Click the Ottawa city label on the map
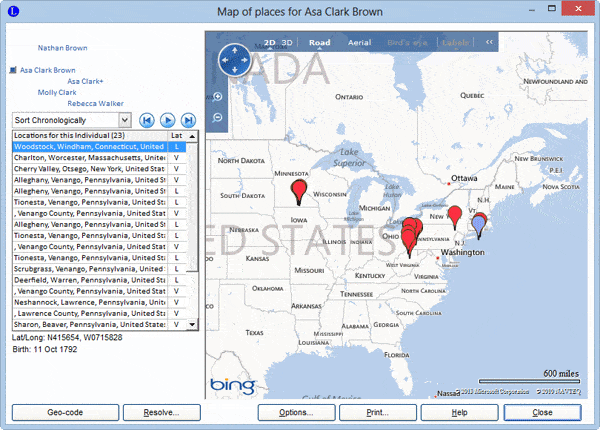The height and width of the screenshot is (430, 600). (x=464, y=178)
